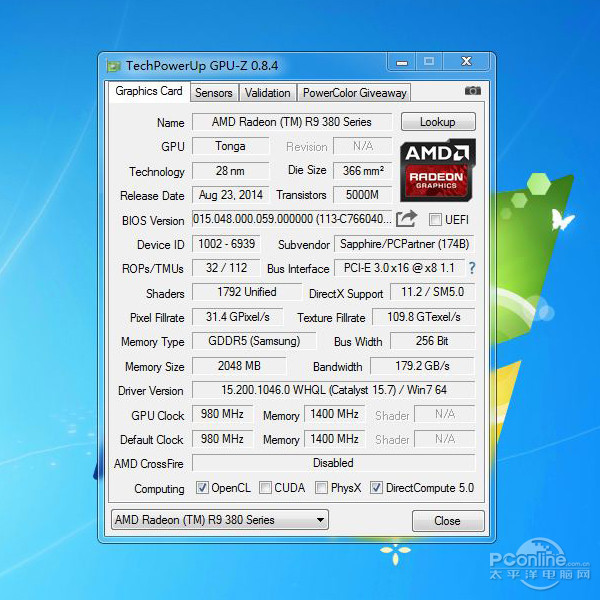Click the Driver Version value field
The width and height of the screenshot is (600, 600).
click(x=333, y=390)
